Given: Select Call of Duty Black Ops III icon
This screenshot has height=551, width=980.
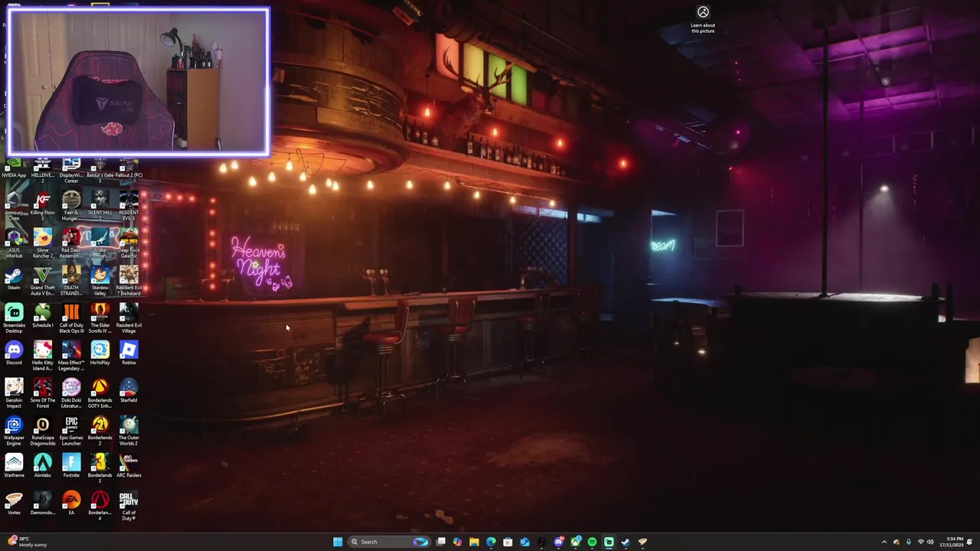Looking at the screenshot, I should 71,318.
